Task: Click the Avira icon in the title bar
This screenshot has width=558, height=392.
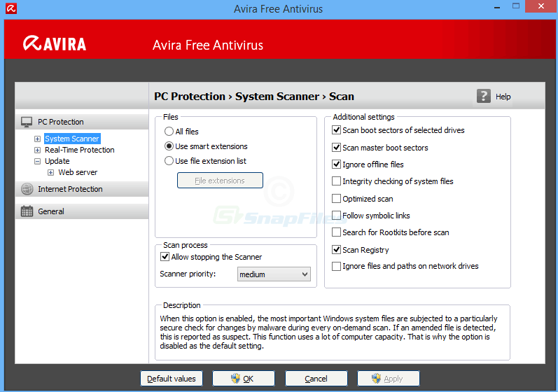Action: tap(11, 8)
